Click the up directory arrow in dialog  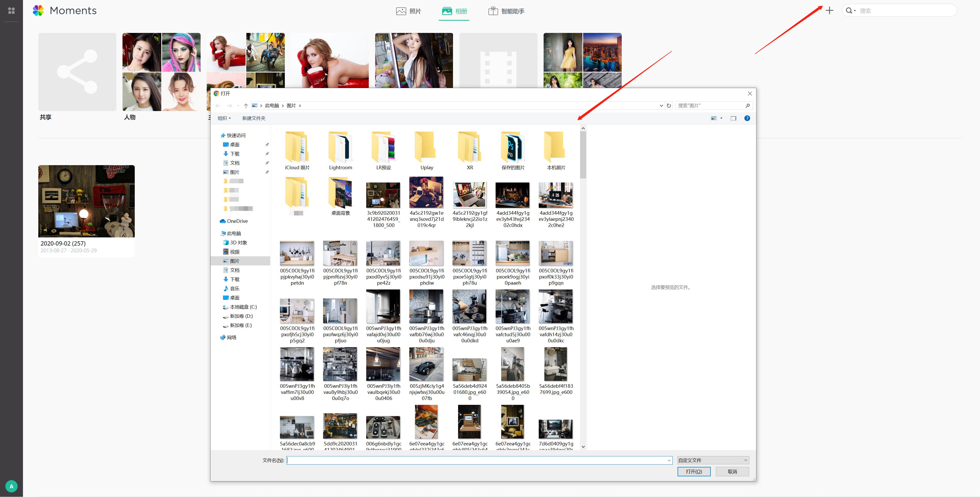(x=246, y=106)
